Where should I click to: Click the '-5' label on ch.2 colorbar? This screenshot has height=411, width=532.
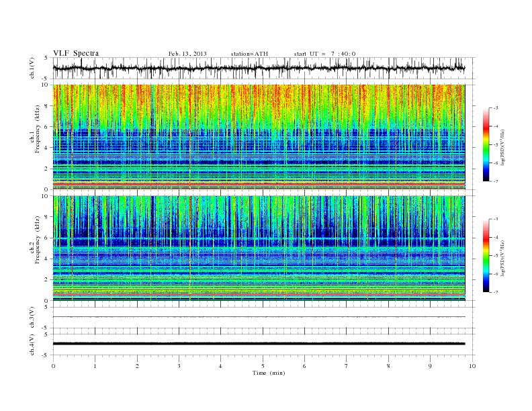[x=496, y=256]
